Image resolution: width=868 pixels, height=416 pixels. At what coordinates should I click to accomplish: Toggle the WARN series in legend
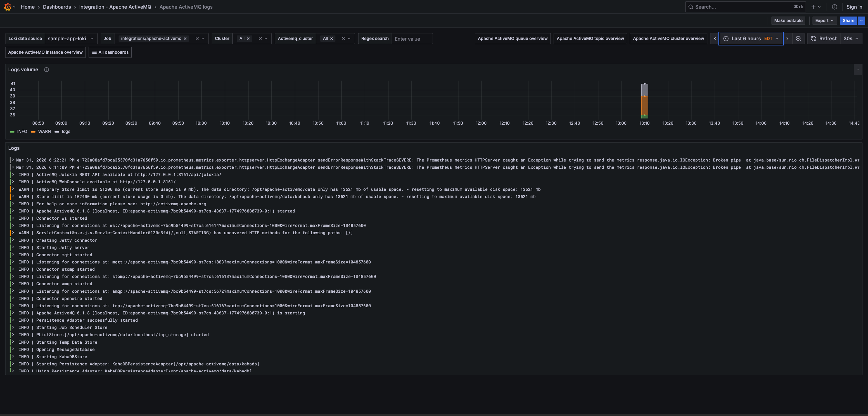coord(44,132)
